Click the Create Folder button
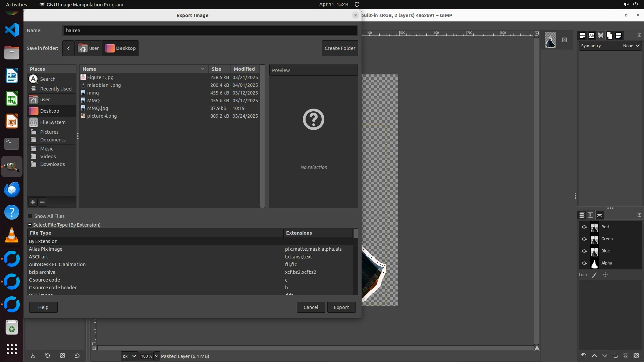Image resolution: width=644 pixels, height=362 pixels. [x=340, y=48]
